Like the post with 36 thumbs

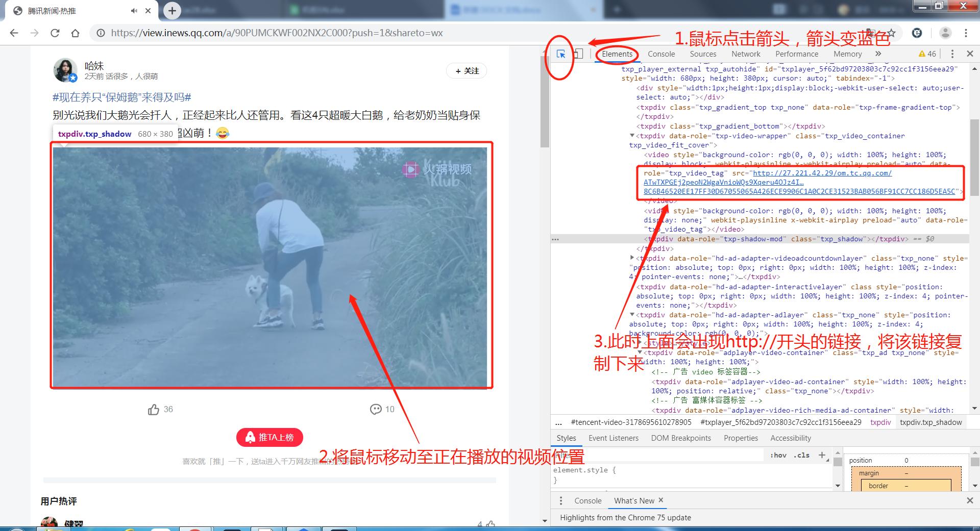tap(154, 410)
